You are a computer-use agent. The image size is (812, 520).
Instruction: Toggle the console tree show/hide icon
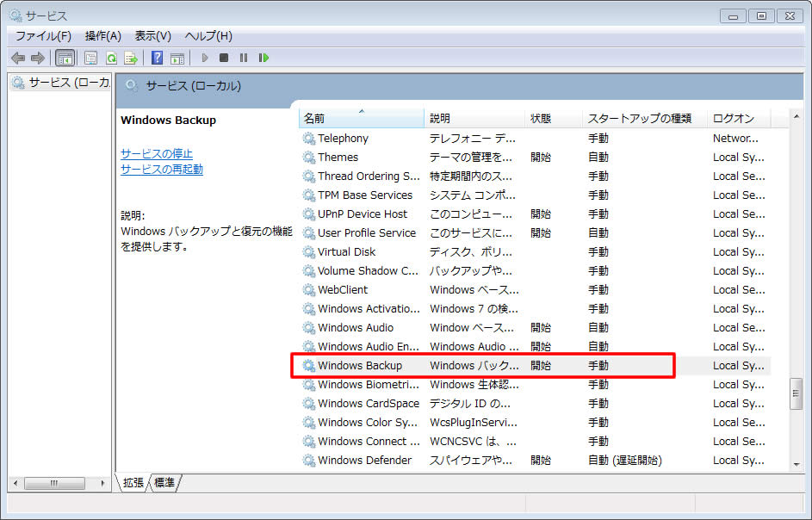[x=65, y=58]
